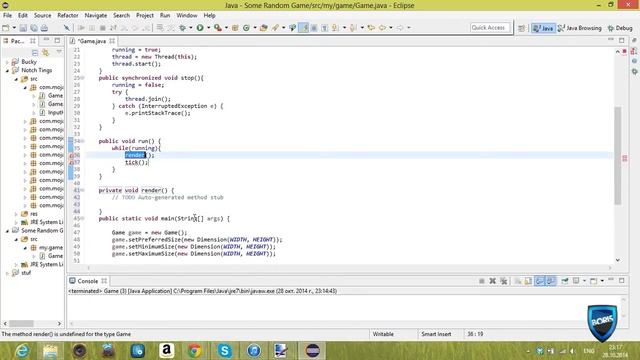The height and width of the screenshot is (360, 640).
Task: Click the editor vertical scrollbar
Action: pos(618,156)
